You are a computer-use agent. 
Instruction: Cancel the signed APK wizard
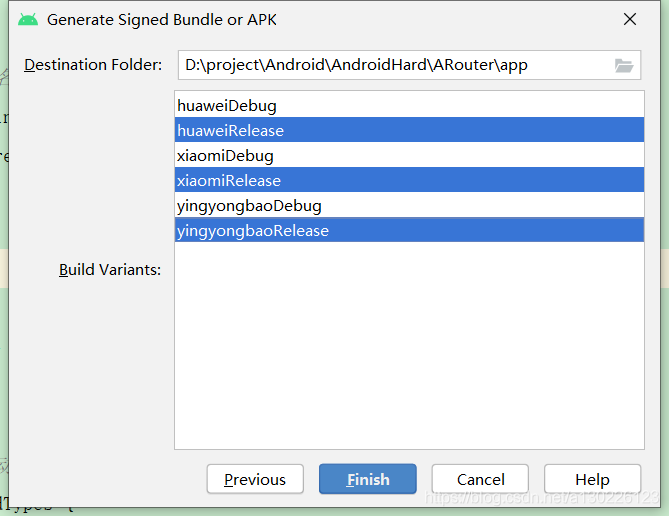pyautogui.click(x=480, y=479)
